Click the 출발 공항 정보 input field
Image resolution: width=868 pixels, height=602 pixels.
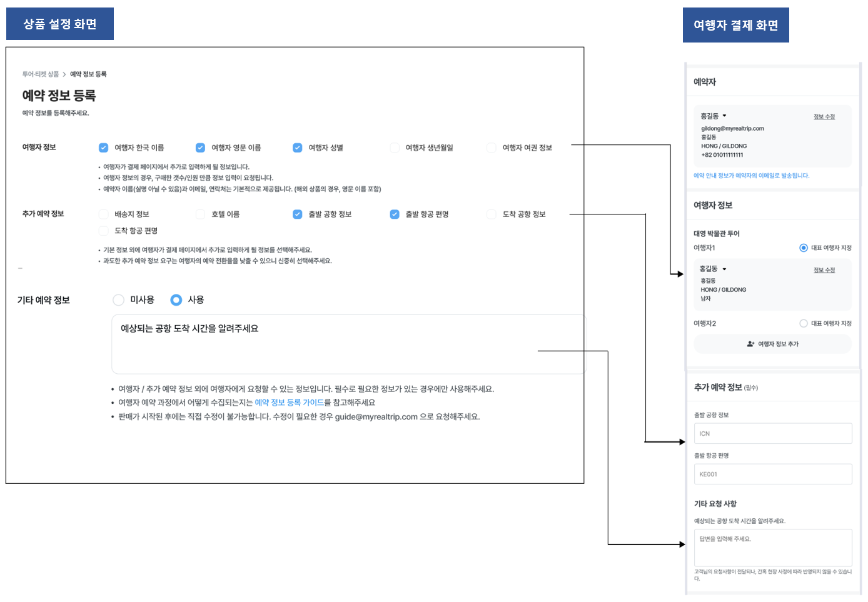[772, 433]
